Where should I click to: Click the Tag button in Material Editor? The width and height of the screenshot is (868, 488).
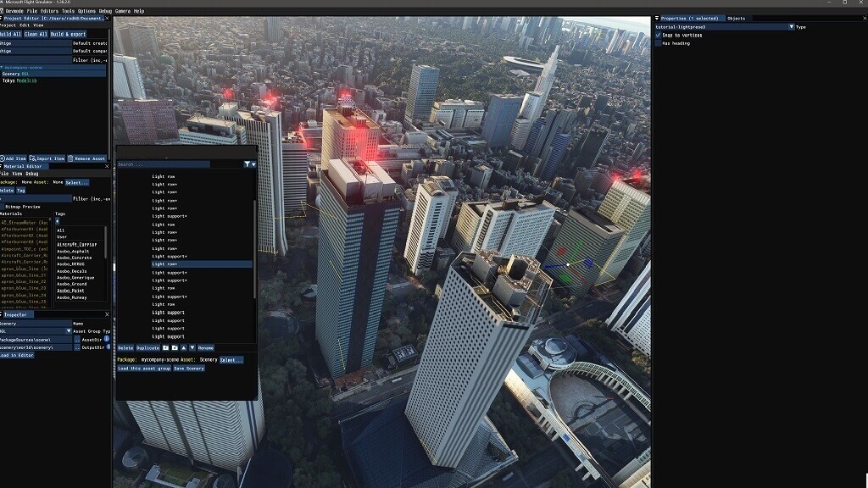click(x=20, y=191)
